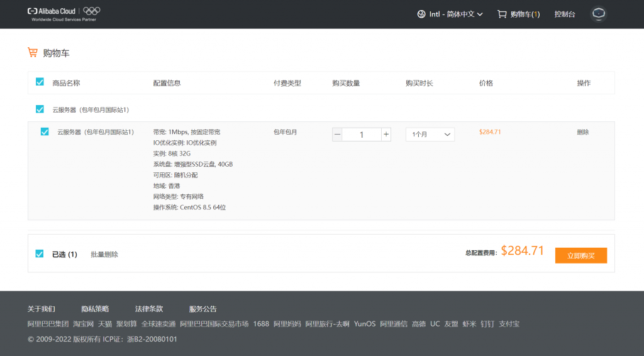Open 控制台 in the top navigation
This screenshot has height=356, width=644.
pyautogui.click(x=564, y=14)
